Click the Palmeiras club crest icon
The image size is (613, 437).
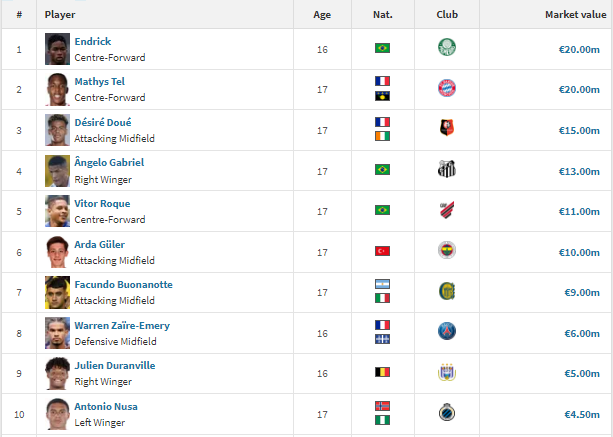(x=446, y=48)
